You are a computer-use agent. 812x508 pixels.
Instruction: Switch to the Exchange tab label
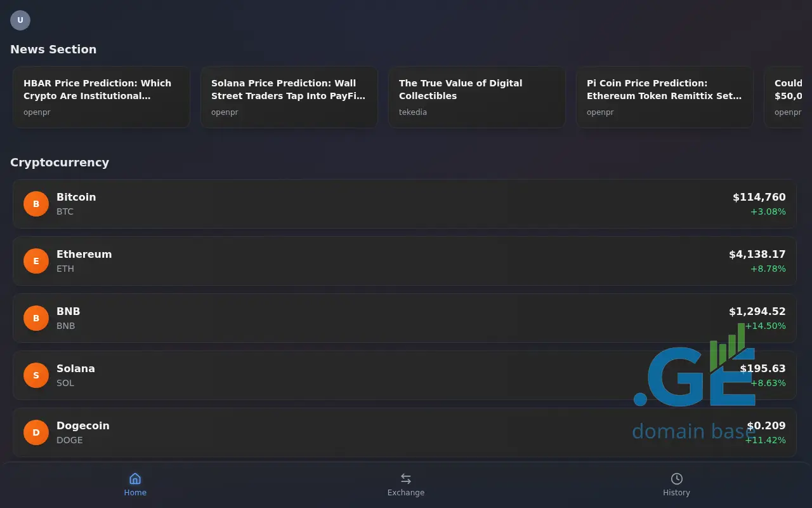tap(406, 493)
